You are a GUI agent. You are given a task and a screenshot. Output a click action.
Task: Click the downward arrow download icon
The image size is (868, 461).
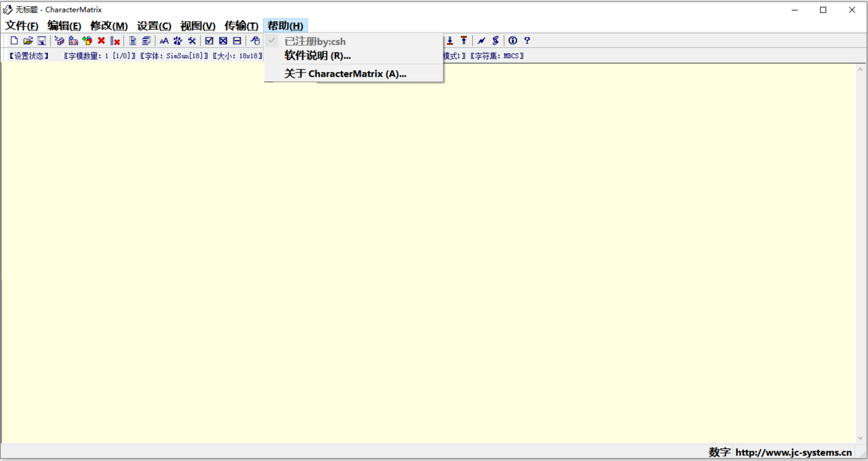pos(450,41)
